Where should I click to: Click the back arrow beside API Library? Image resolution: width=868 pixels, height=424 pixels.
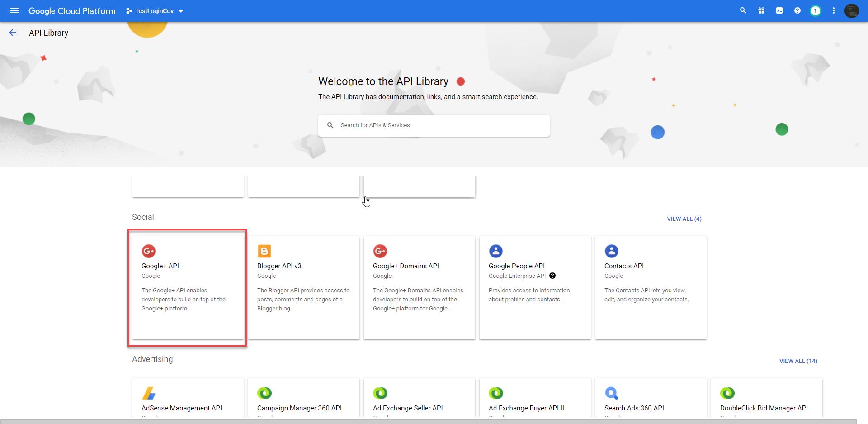pyautogui.click(x=13, y=33)
